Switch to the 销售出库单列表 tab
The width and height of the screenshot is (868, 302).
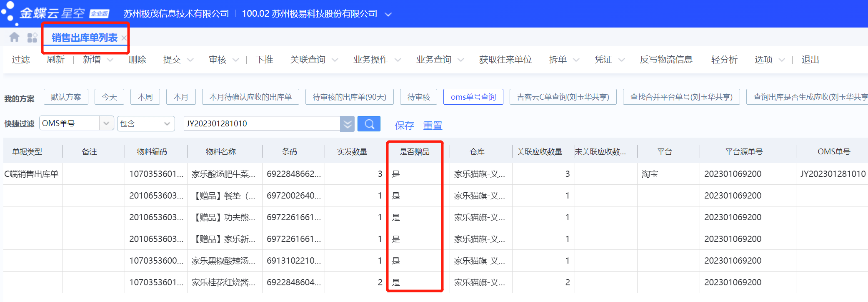(x=85, y=38)
